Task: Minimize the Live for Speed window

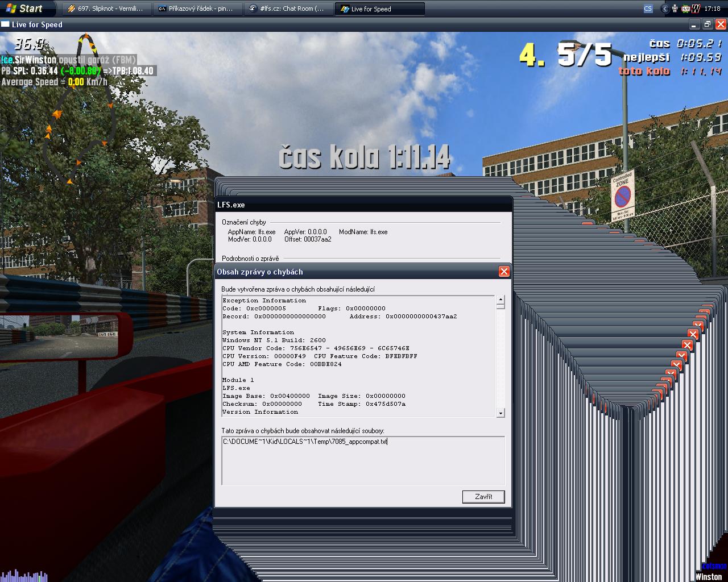Action: tap(694, 24)
